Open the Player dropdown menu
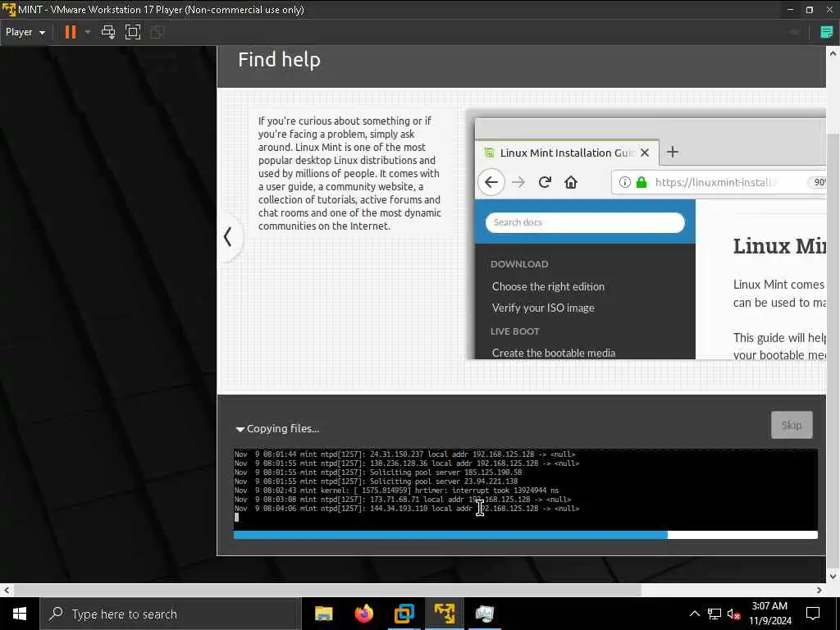This screenshot has width=840, height=630. coord(25,32)
